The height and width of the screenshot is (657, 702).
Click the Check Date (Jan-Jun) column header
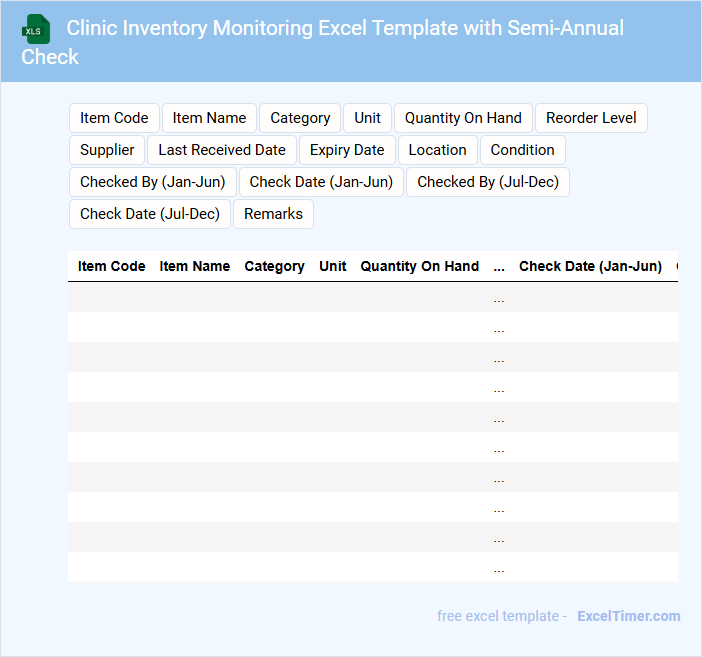click(x=590, y=266)
